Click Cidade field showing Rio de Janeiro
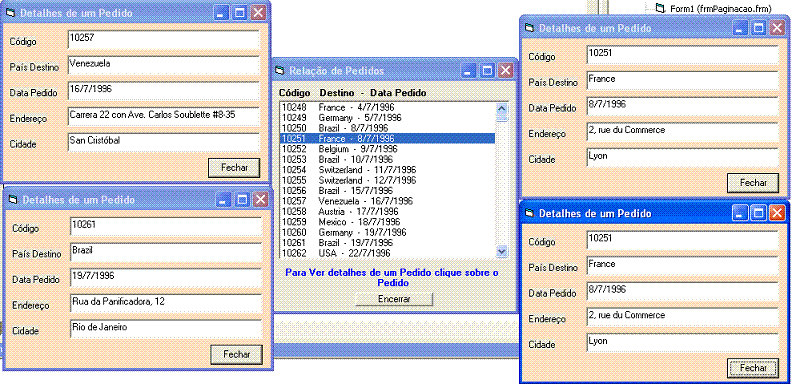The image size is (792, 384). click(166, 329)
